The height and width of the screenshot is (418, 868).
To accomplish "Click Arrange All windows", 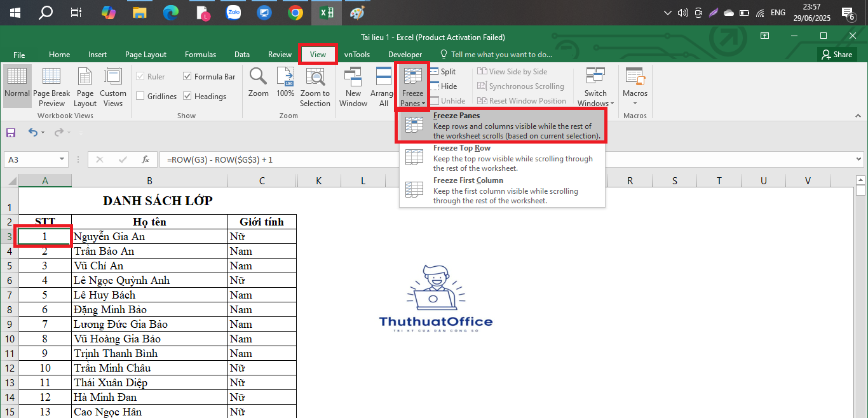I will pyautogui.click(x=383, y=86).
